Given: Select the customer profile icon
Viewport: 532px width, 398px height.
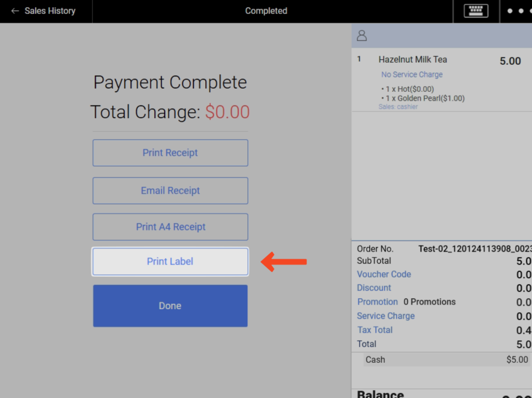Looking at the screenshot, I should coord(362,36).
